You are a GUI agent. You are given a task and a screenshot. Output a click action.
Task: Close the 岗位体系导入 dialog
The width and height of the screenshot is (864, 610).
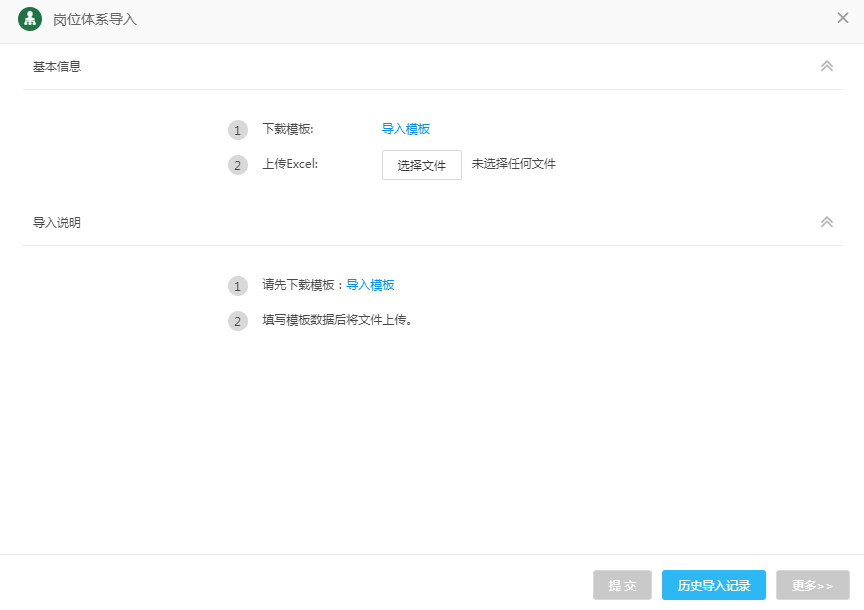843,18
